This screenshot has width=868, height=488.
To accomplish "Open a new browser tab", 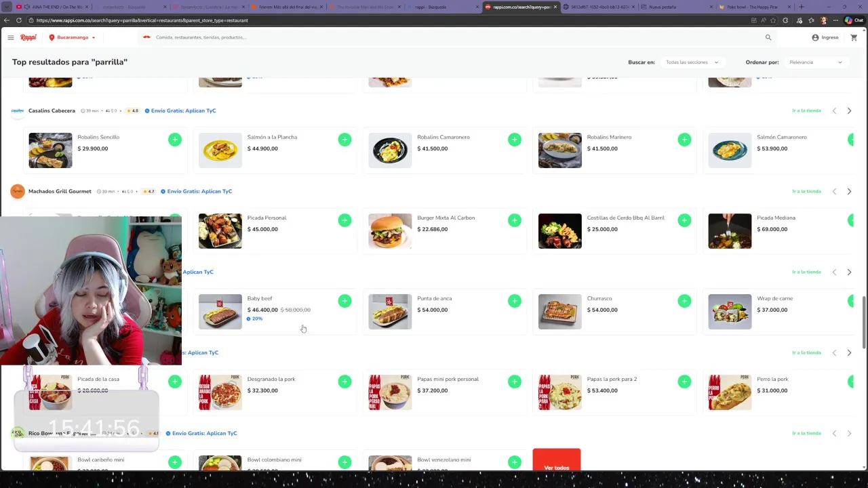I will [802, 7].
